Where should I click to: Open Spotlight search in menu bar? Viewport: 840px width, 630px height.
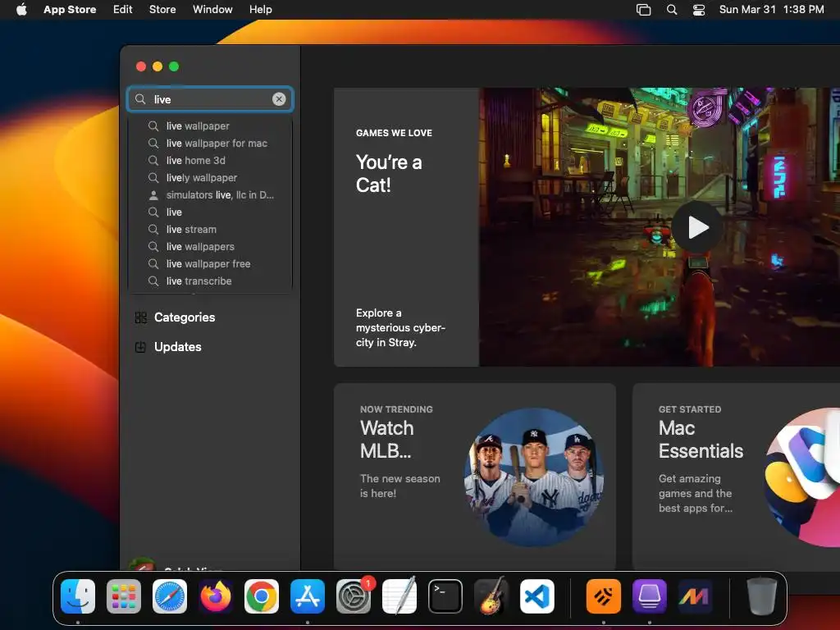point(672,10)
